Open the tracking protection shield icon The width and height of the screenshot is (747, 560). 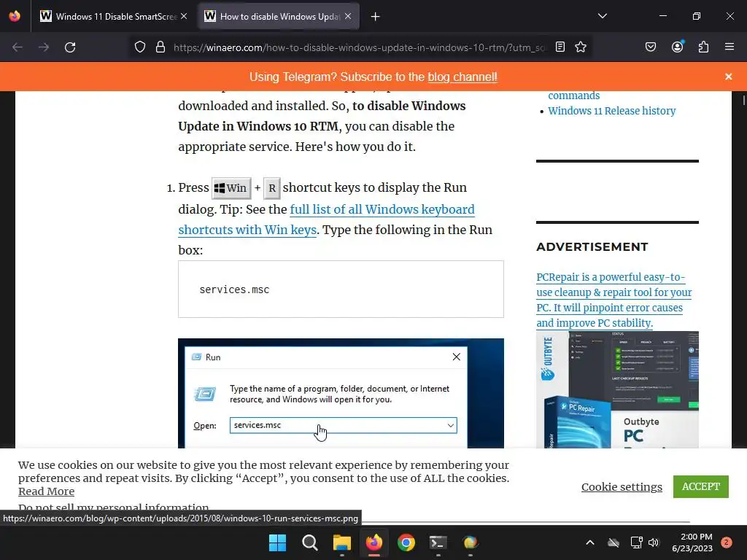pyautogui.click(x=139, y=47)
